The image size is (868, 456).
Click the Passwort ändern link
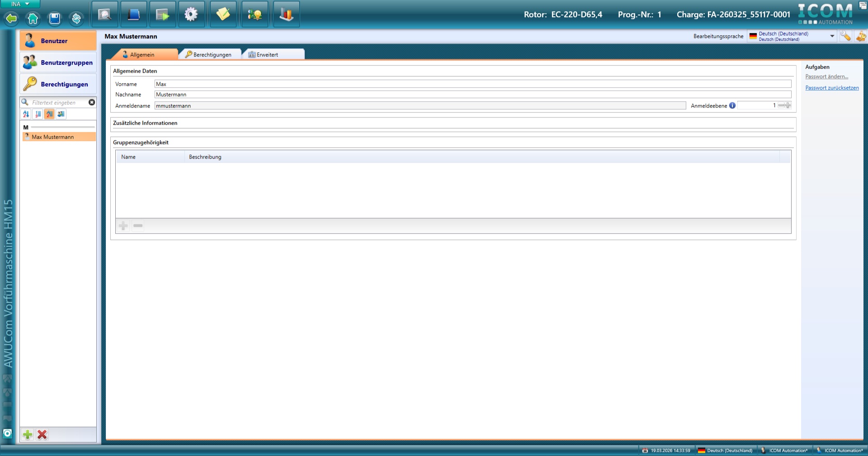tap(826, 77)
